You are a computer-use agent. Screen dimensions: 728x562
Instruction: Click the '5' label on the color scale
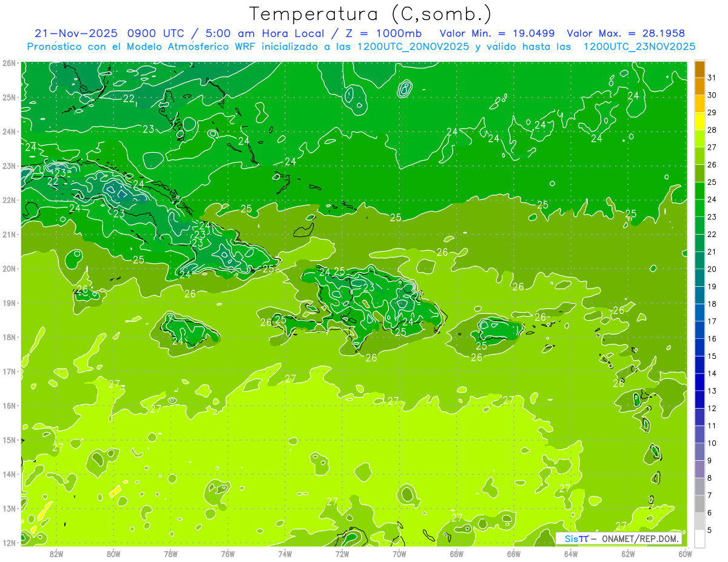tap(710, 530)
